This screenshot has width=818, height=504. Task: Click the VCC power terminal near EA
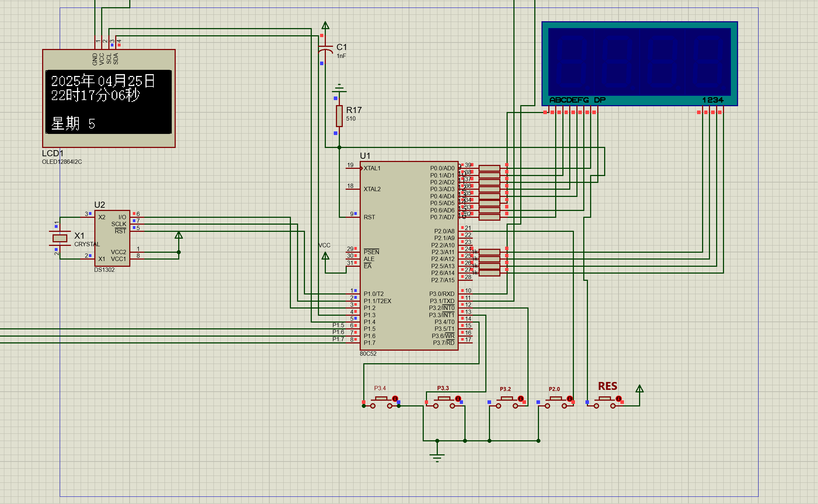325,256
